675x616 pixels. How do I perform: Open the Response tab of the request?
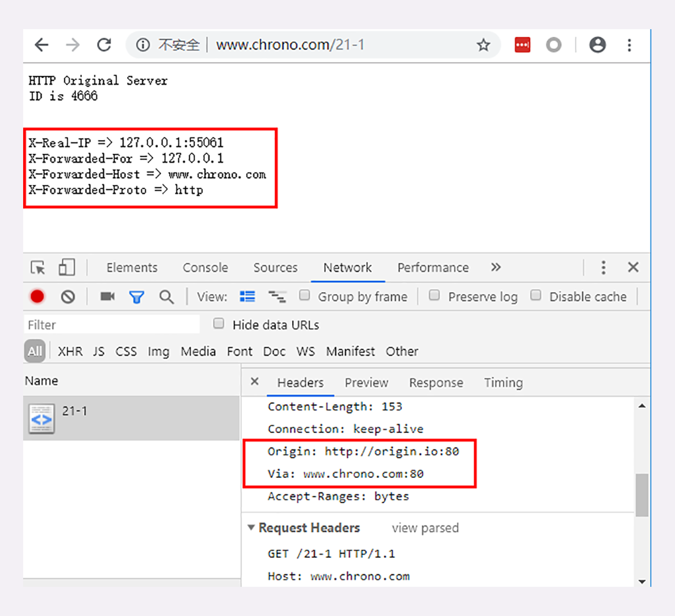436,383
